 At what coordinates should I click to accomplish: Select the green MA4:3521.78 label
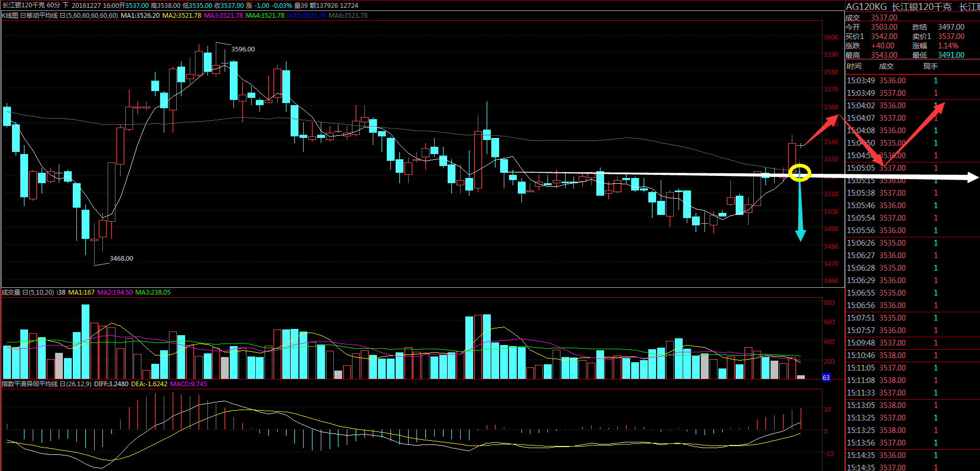click(265, 16)
